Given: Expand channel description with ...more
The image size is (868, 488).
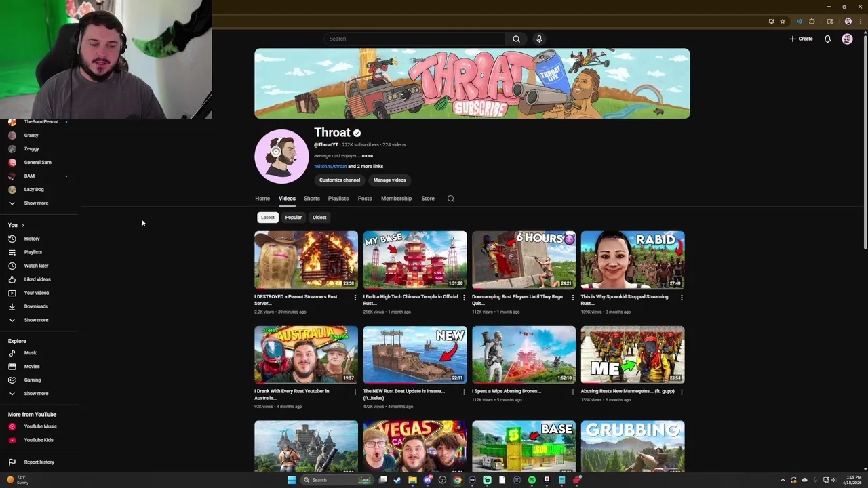Looking at the screenshot, I should (366, 156).
